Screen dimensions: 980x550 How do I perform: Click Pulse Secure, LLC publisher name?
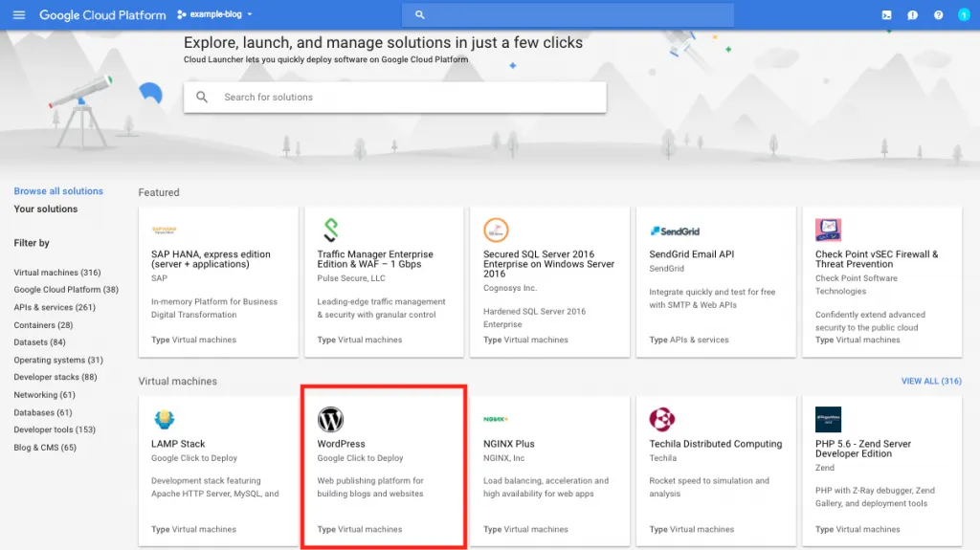[351, 278]
